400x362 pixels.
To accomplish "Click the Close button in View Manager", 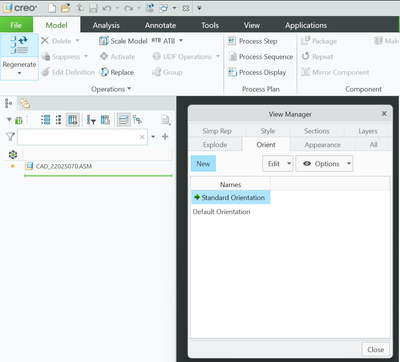I will pos(376,350).
